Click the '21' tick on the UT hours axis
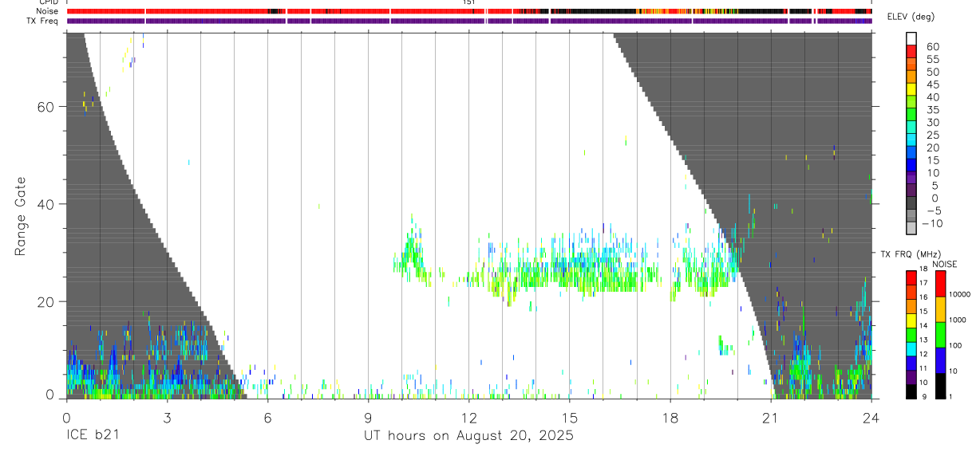980x452 pixels. coord(770,417)
